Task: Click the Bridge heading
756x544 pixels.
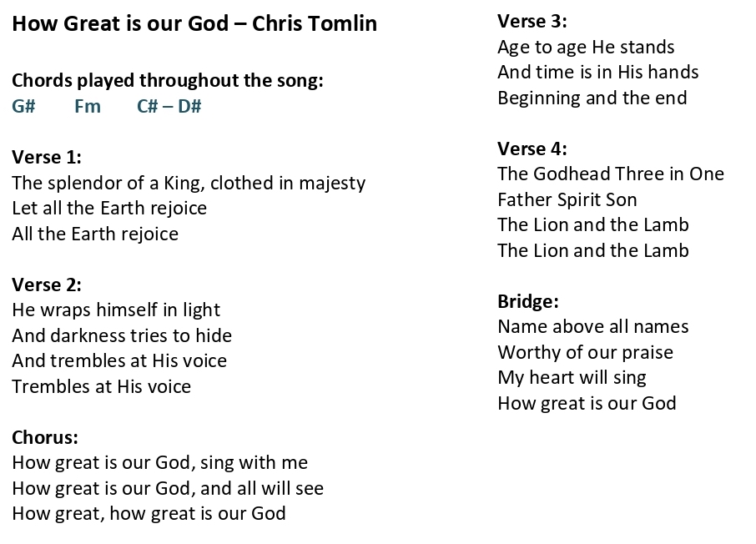Action: 528,301
